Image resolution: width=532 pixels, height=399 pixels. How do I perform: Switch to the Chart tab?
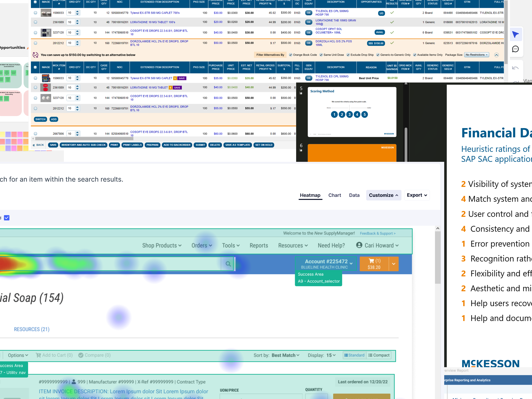335,195
